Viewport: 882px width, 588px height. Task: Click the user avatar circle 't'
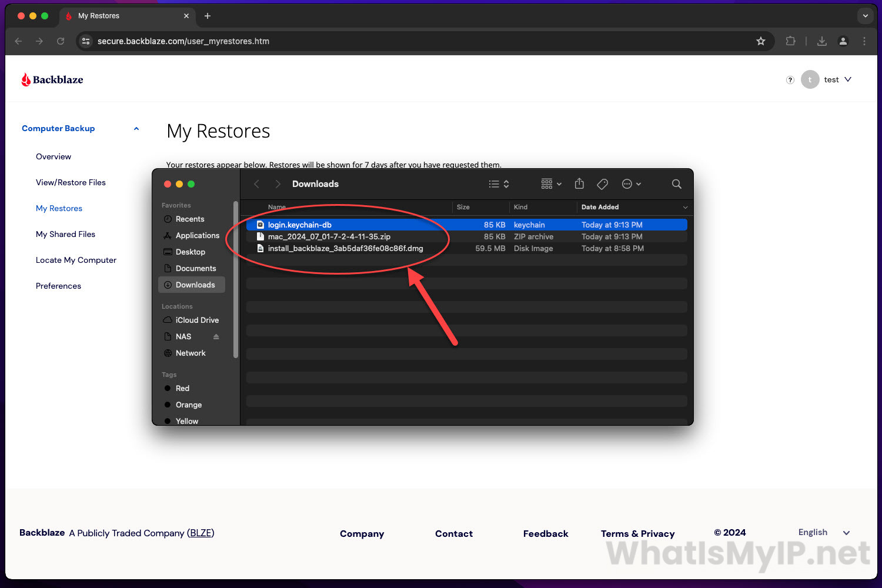(810, 79)
